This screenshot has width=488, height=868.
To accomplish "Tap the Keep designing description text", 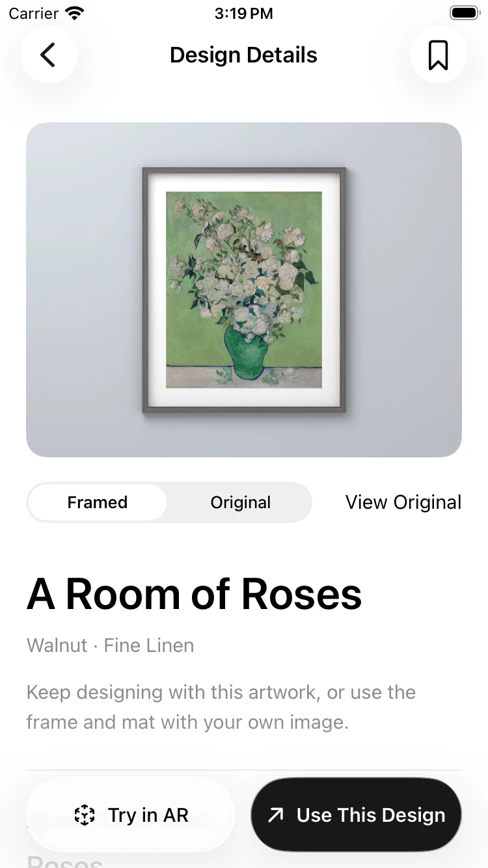I will pos(221,707).
